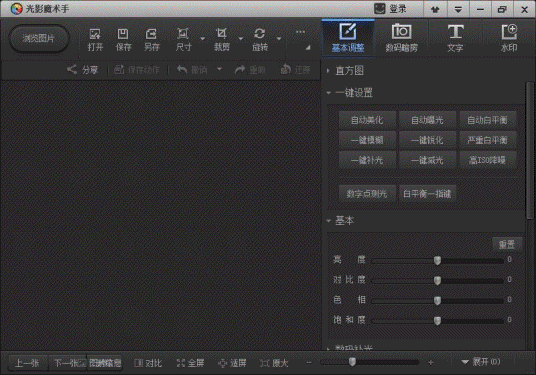Click the 重置 reset button
Screen dimensions: 536x375
point(507,244)
